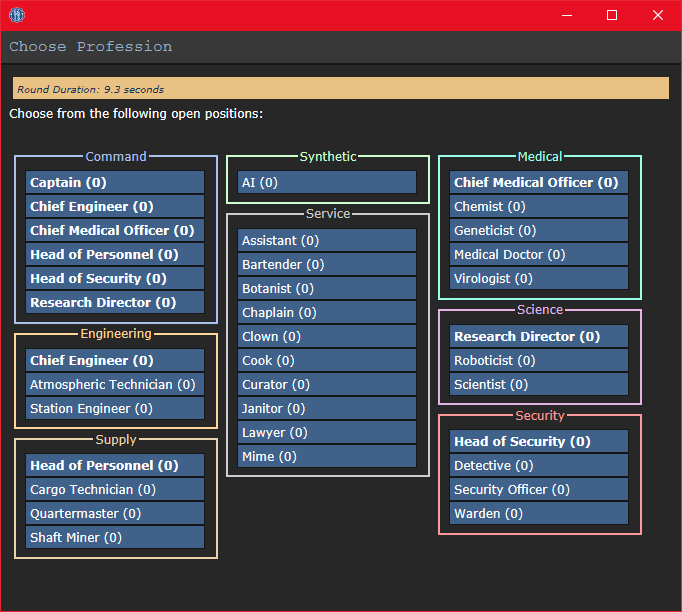Choose the Clown profession

(327, 336)
